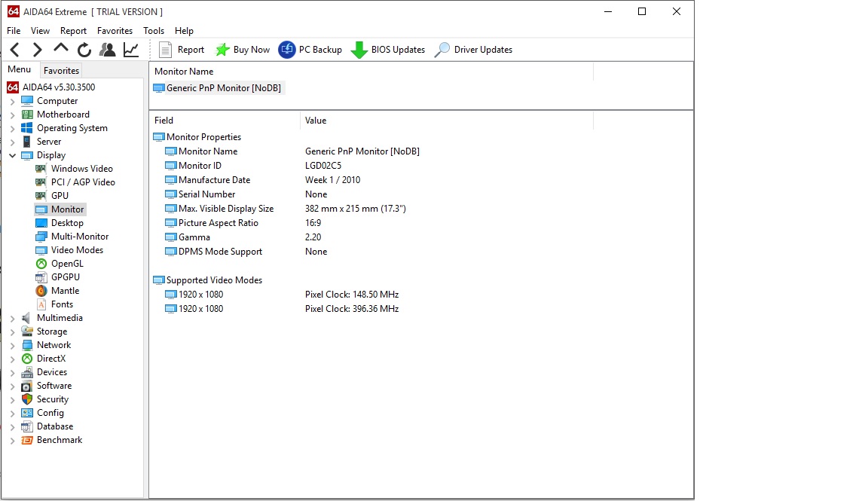The height and width of the screenshot is (501, 868).
Task: Go back with the left arrow icon
Action: [x=15, y=50]
